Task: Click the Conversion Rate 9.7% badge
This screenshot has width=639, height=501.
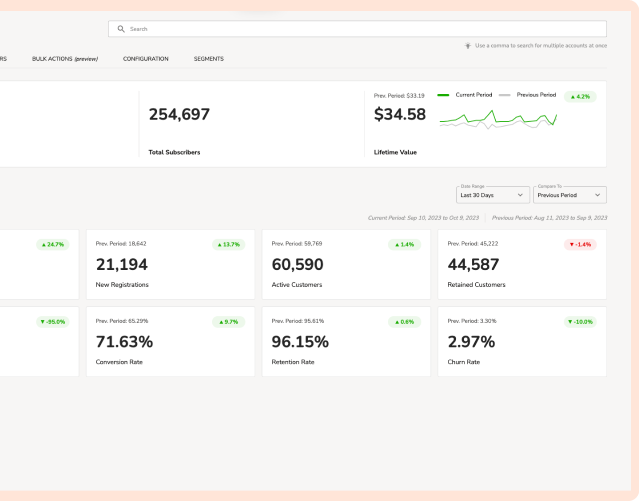Action: pyautogui.click(x=229, y=322)
